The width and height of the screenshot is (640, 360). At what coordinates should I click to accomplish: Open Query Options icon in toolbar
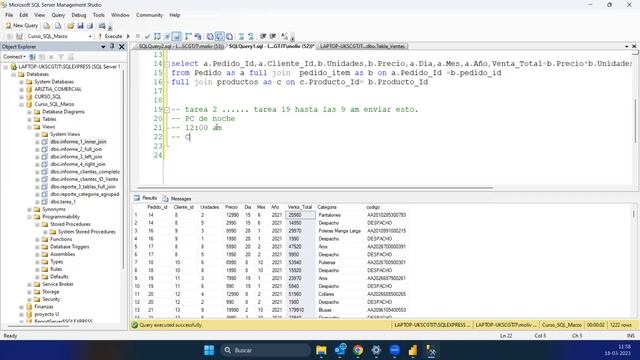[x=167, y=36]
